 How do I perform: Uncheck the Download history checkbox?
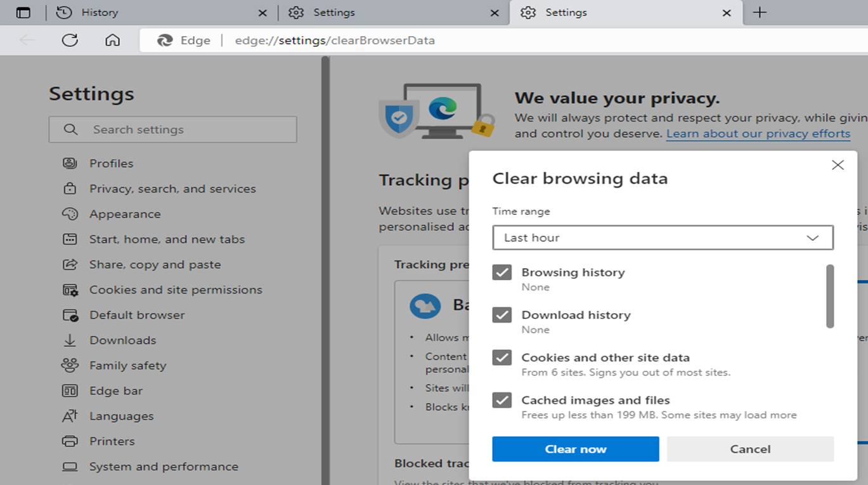tap(502, 315)
